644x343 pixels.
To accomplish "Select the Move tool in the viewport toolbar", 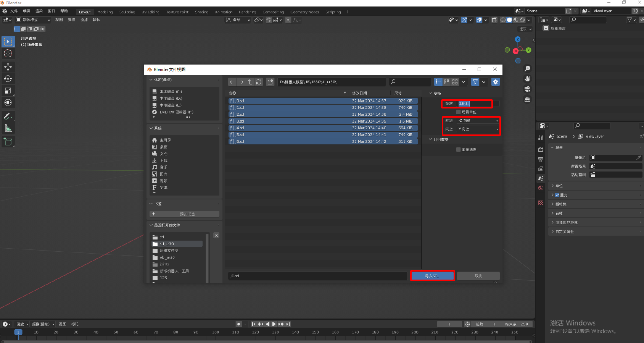I will click(x=8, y=67).
